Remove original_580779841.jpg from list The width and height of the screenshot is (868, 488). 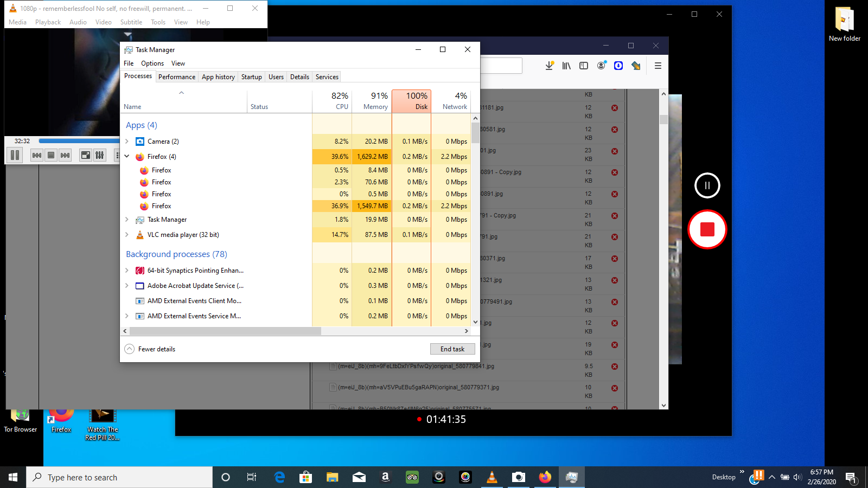coord(615,367)
